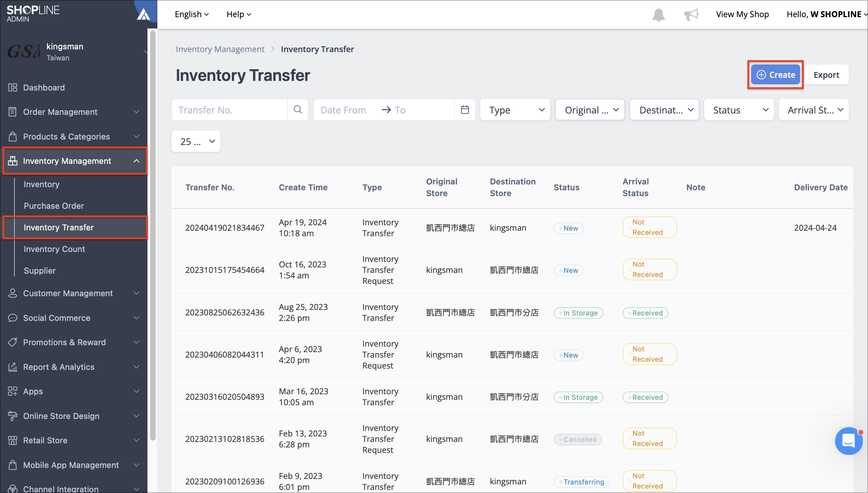The height and width of the screenshot is (493, 868).
Task: Open the announcements megaphone icon
Action: [691, 14]
